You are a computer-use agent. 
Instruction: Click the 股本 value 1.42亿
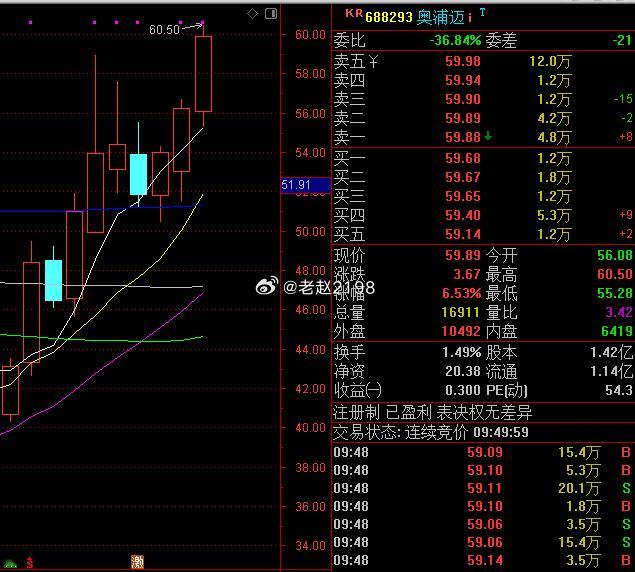tap(611, 352)
